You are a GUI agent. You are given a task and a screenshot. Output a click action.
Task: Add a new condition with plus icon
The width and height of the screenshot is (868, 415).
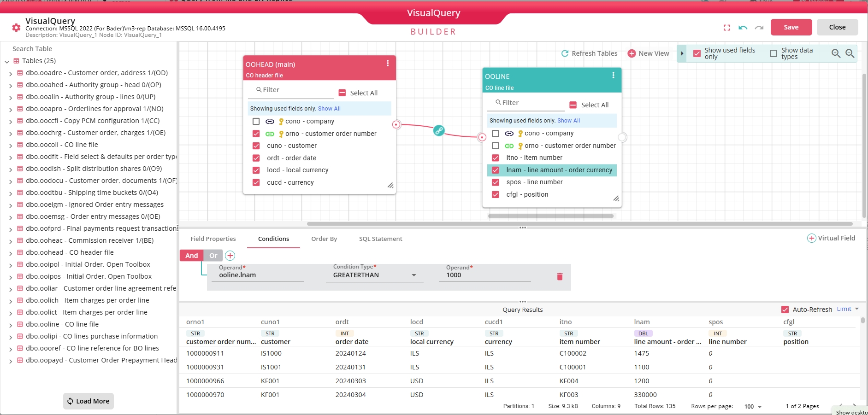click(x=230, y=256)
